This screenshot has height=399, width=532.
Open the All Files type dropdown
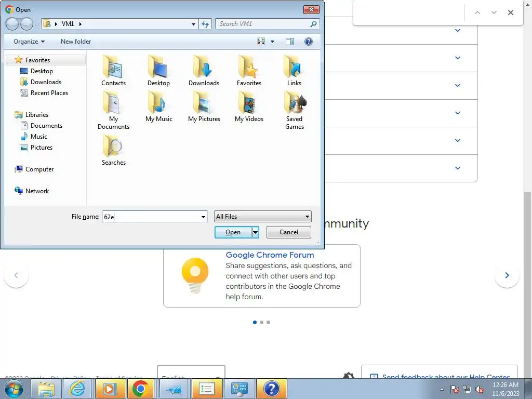click(262, 217)
